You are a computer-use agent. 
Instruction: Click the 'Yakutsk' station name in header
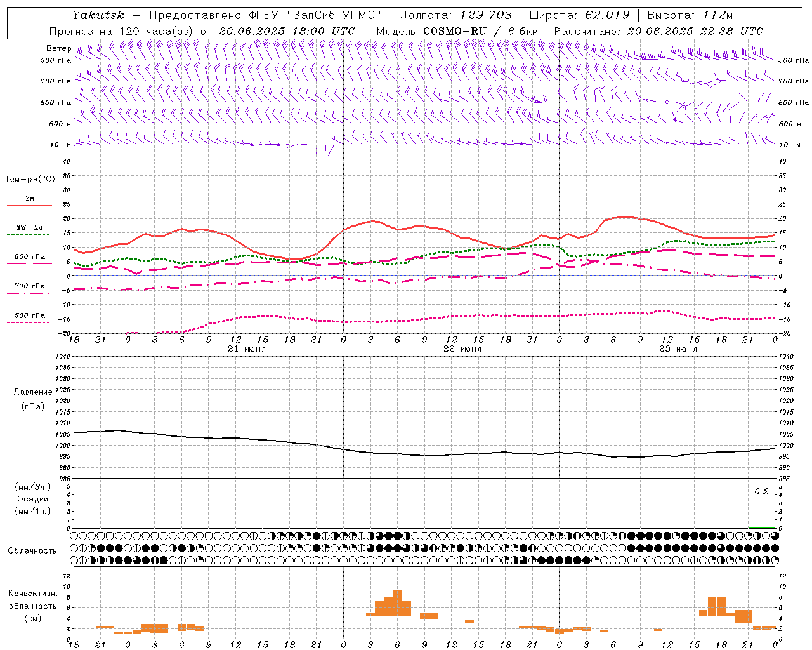click(98, 15)
